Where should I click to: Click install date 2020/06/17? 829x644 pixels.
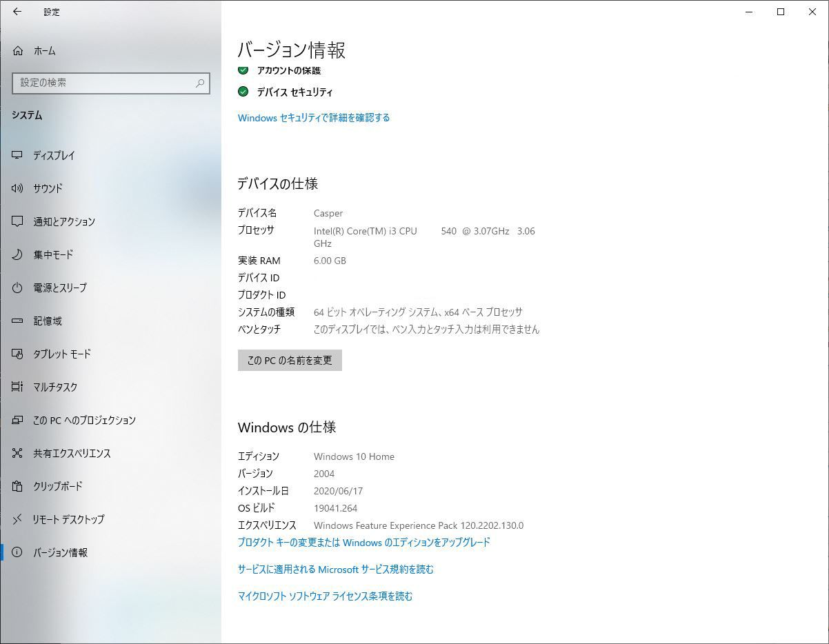(338, 491)
